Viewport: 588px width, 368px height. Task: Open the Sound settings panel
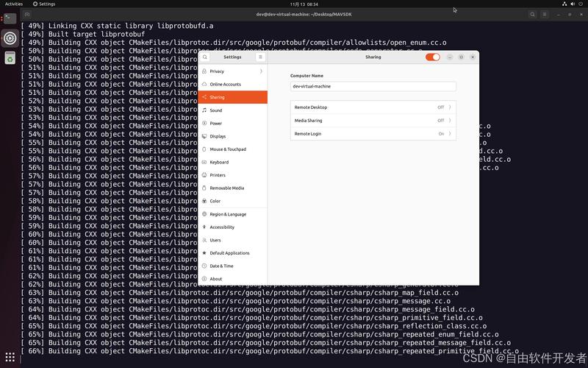click(216, 110)
